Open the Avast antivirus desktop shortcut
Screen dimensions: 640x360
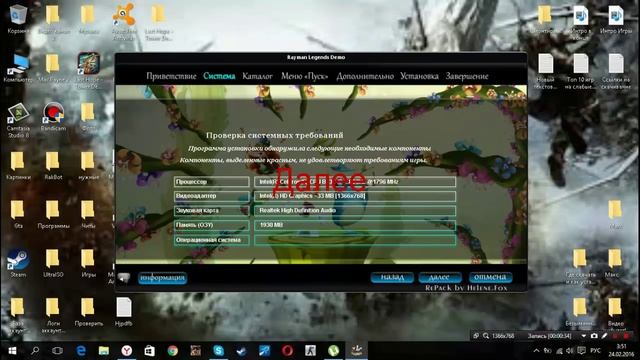pos(124,21)
